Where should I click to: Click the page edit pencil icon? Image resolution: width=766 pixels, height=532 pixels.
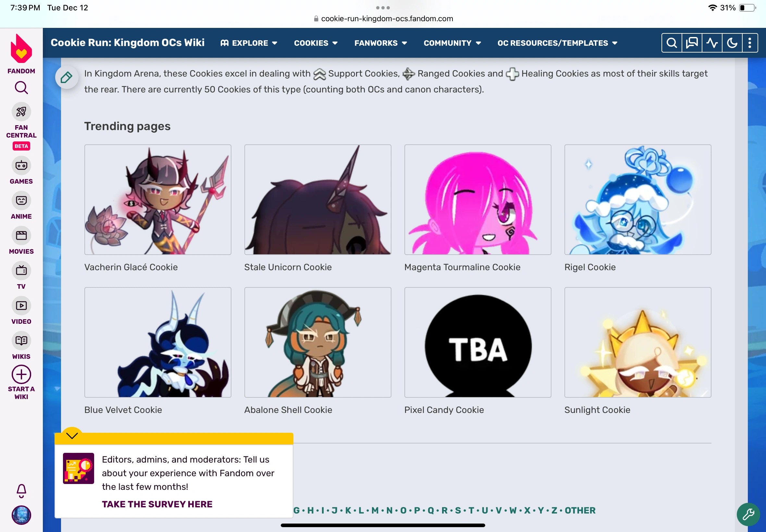coord(66,77)
